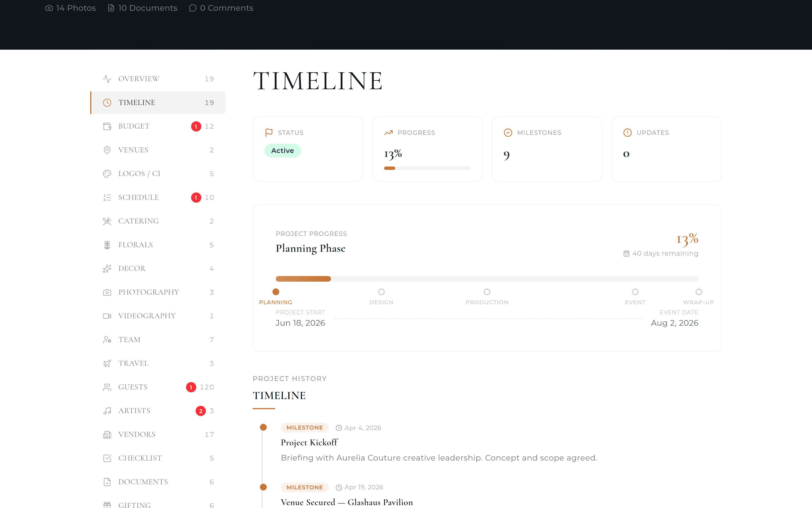This screenshot has height=508, width=812.
Task: Click the Timeline clock icon in sidebar
Action: [107, 103]
